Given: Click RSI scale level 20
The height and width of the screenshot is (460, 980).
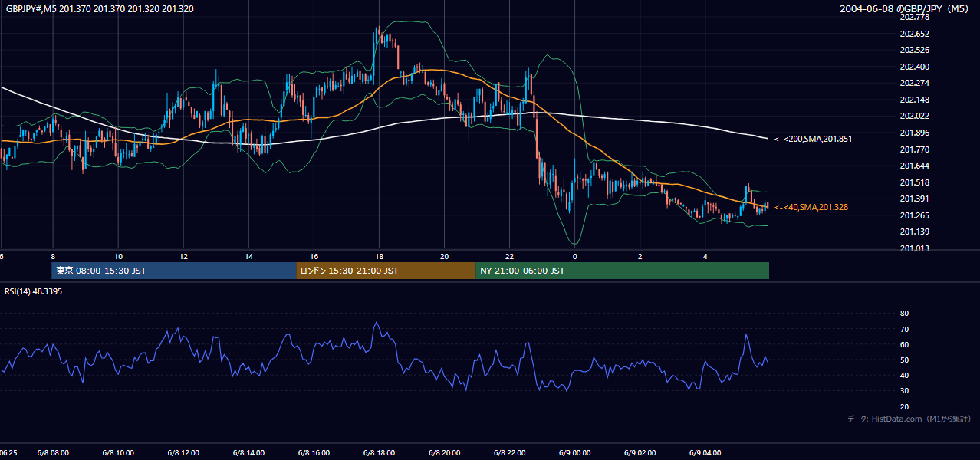Looking at the screenshot, I should pyautogui.click(x=904, y=406).
